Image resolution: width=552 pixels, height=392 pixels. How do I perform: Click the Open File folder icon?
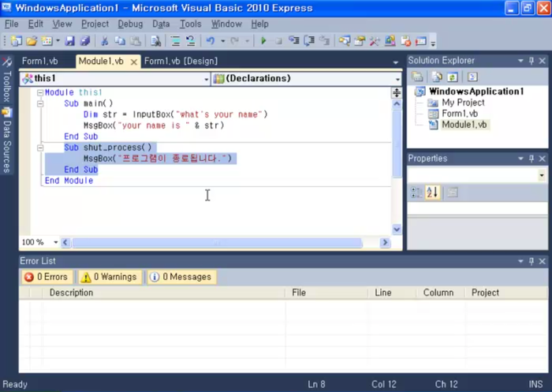tap(32, 41)
